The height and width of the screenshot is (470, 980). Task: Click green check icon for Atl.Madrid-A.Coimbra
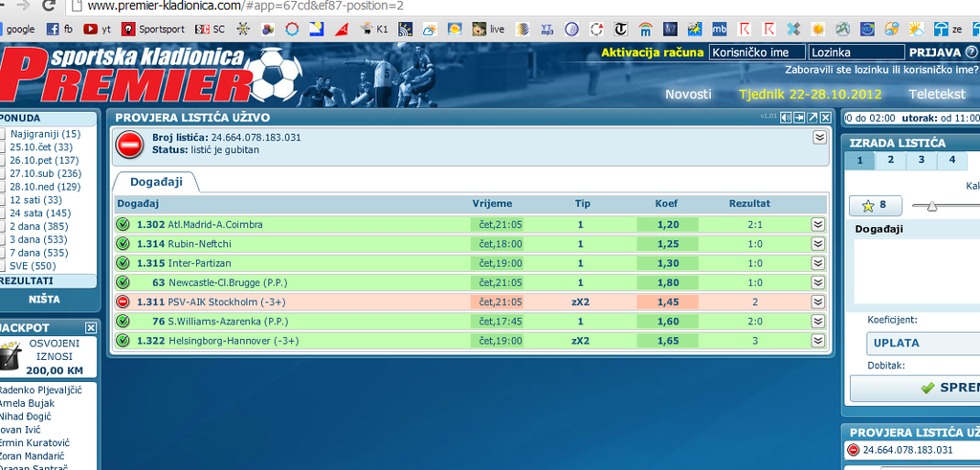(122, 224)
